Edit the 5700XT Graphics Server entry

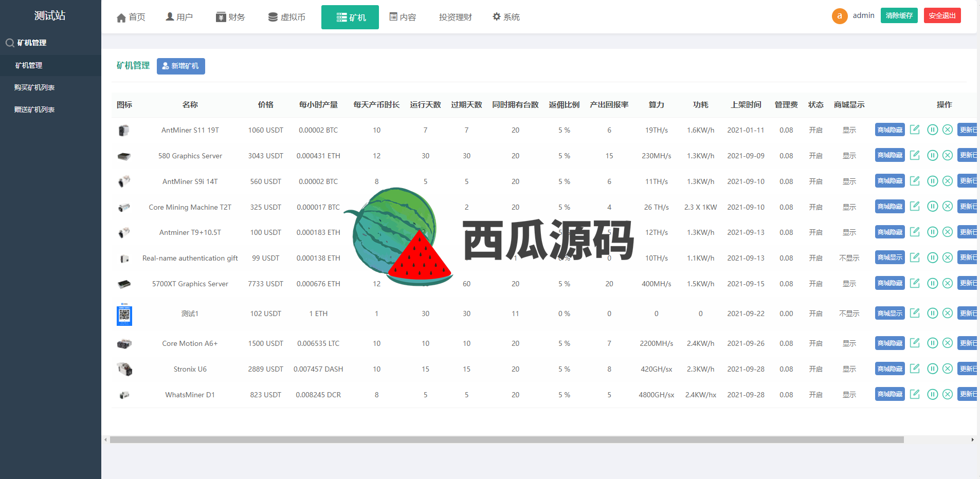[915, 283]
